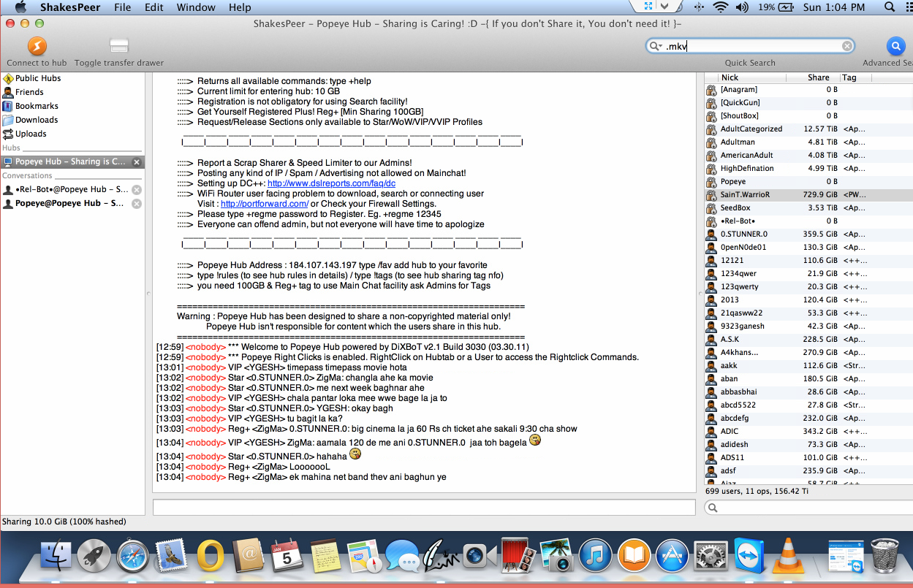Click the user list filter search field
913x588 pixels.
pos(808,508)
